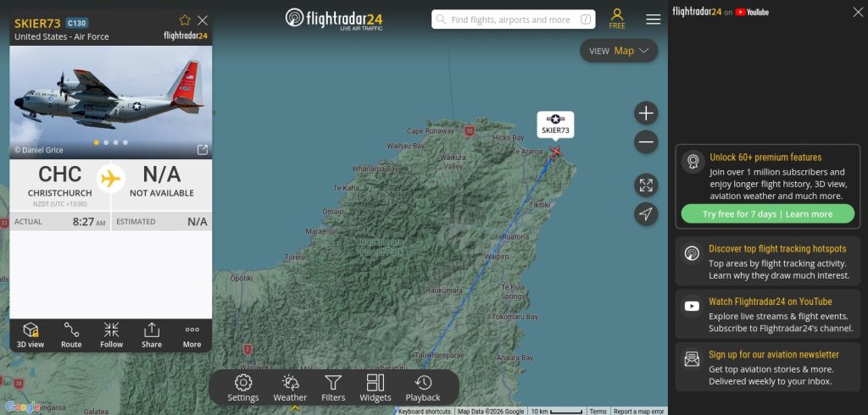Start flight Playback
Screen dimensions: 868x415
423,388
